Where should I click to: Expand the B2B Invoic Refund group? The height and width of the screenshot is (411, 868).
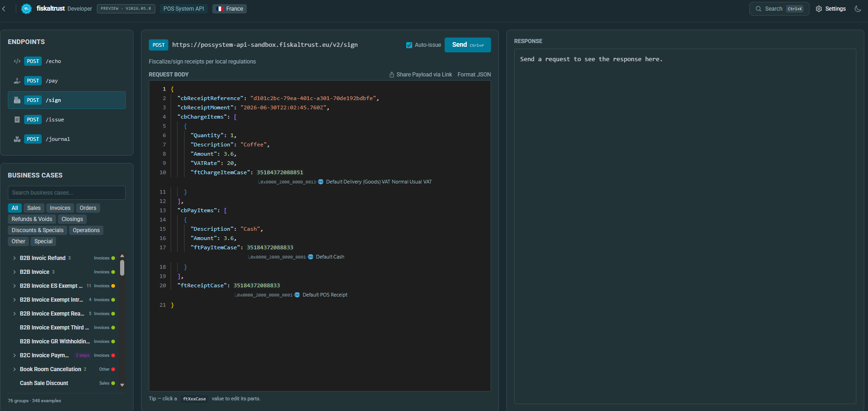[14, 258]
